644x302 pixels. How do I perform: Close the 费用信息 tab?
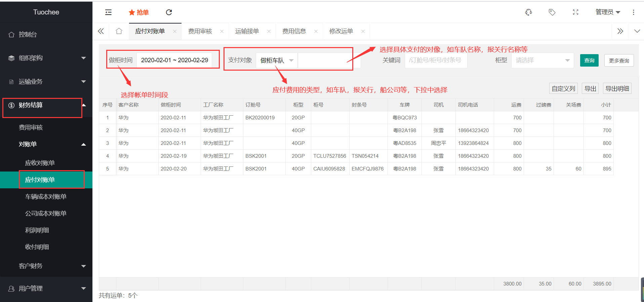[316, 32]
